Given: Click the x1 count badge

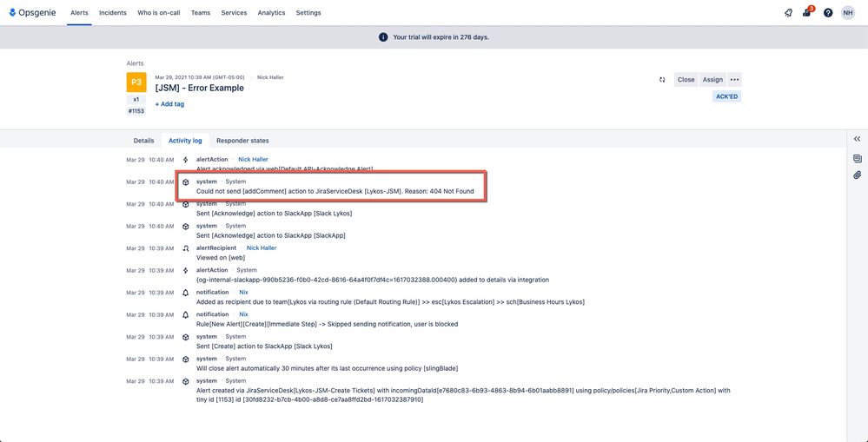Looking at the screenshot, I should click(136, 100).
